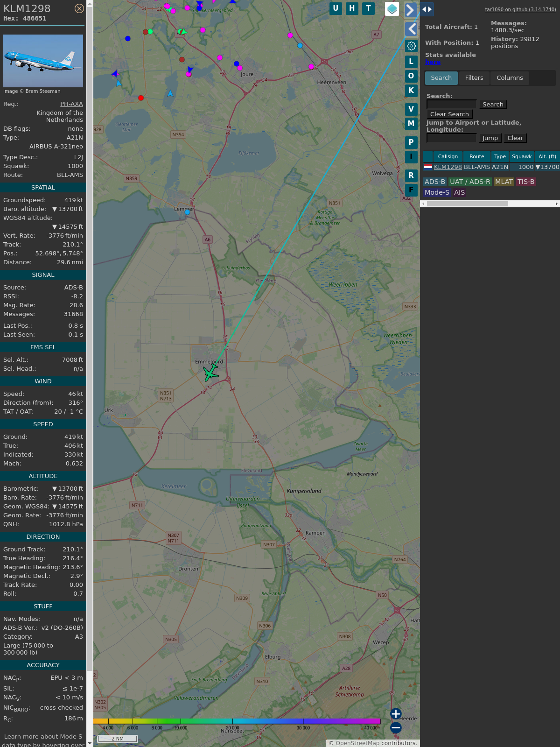The height and width of the screenshot is (747, 560).
Task: Click the left chevron sidebar arrow
Action: 411,29
